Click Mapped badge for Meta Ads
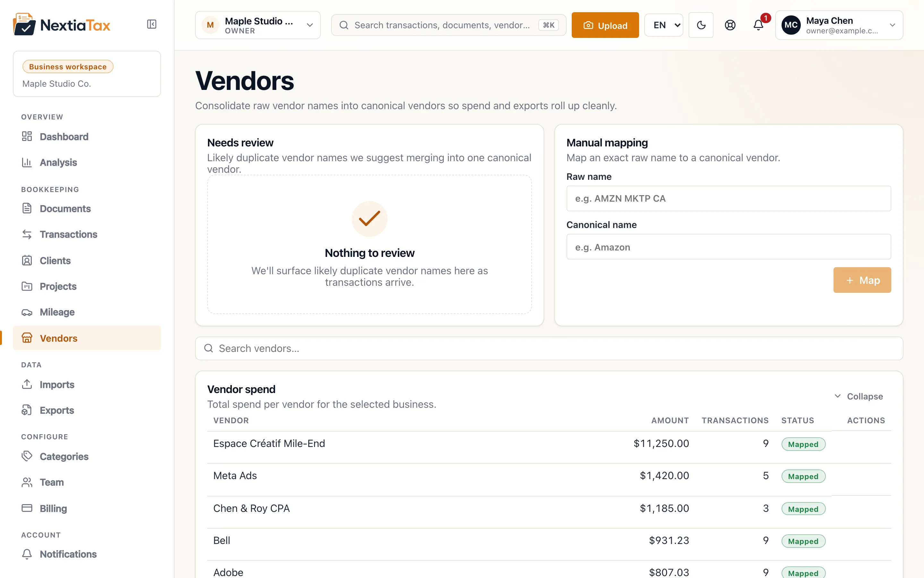The height and width of the screenshot is (578, 924). pos(803,476)
